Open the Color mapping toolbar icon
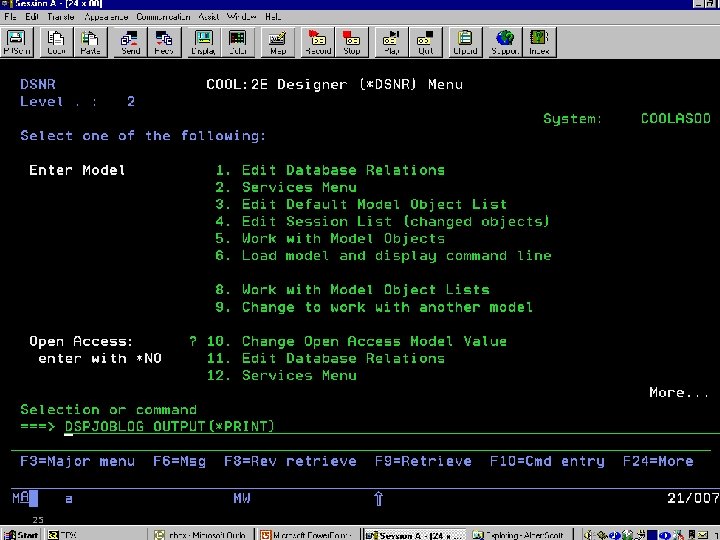The height and width of the screenshot is (540, 720). point(237,42)
